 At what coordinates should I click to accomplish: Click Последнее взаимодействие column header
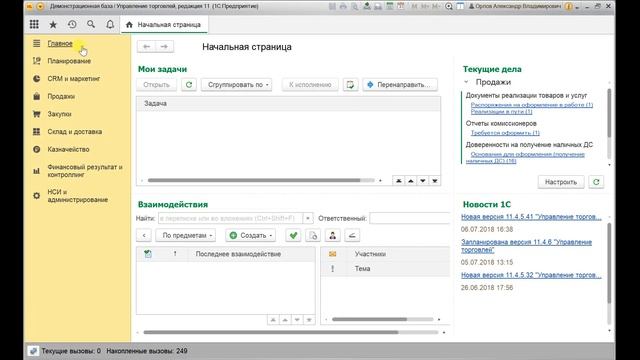251,254
